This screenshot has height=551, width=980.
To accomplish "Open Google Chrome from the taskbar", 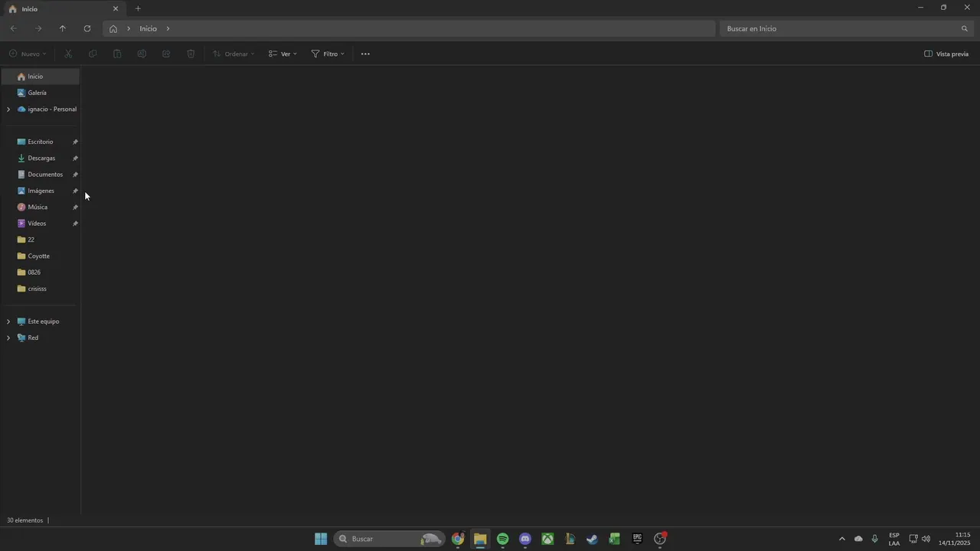I will coord(458,539).
